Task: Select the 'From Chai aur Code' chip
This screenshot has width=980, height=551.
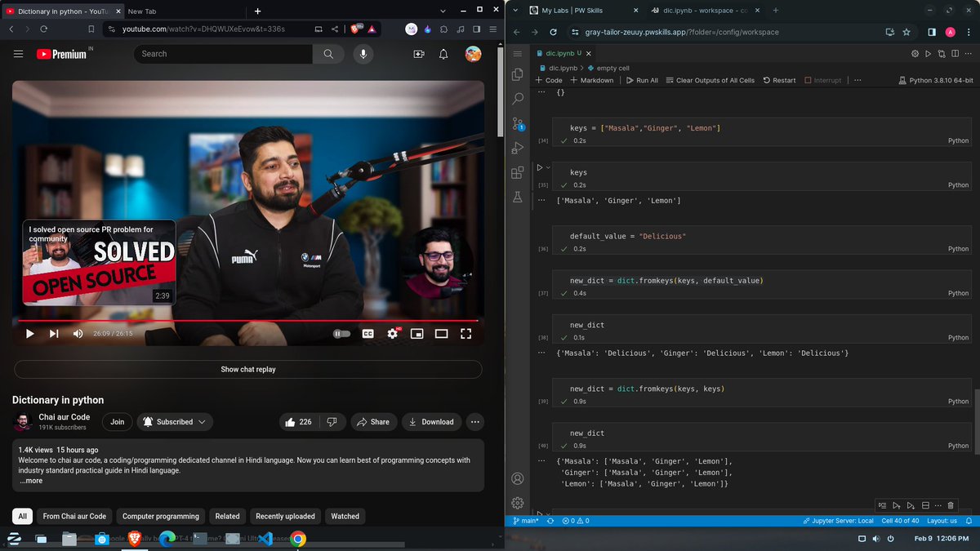Action: (74, 516)
